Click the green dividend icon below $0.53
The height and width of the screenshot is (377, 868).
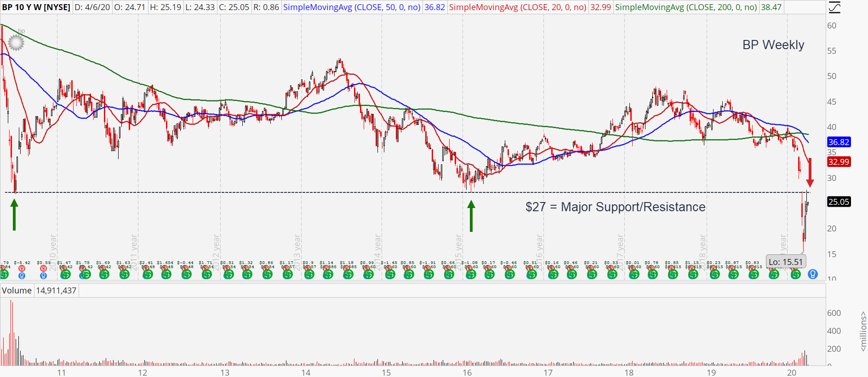[x=612, y=275]
